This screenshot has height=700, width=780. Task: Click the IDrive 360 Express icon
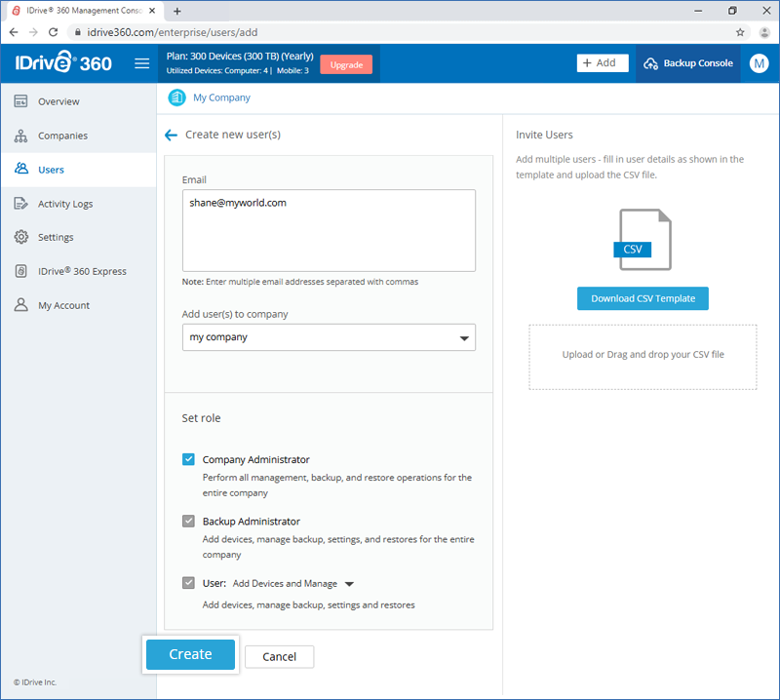point(20,271)
